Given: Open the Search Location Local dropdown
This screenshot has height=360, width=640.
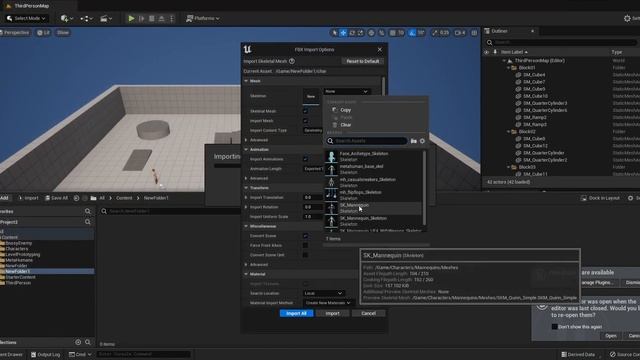Looking at the screenshot, I should pyautogui.click(x=324, y=293).
